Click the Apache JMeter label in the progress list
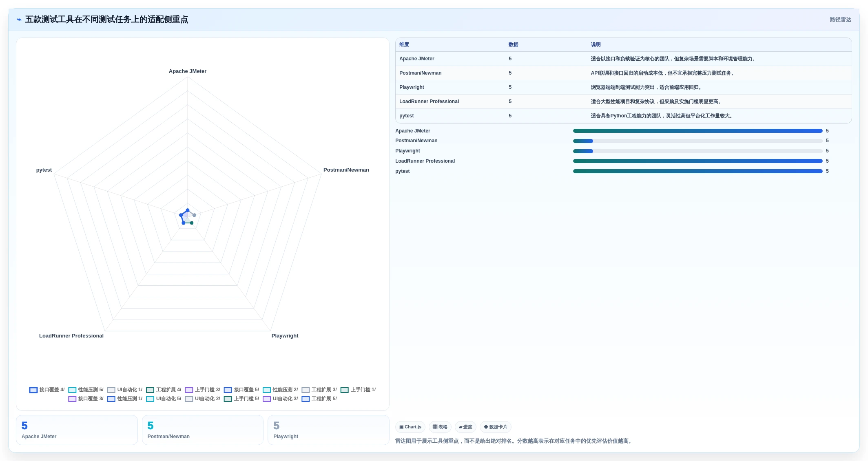The width and height of the screenshot is (868, 461). tap(412, 131)
